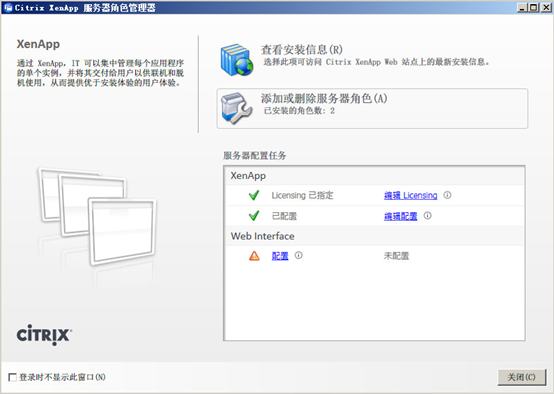Click the Citrix title bar app icon
Screen dimensions: 554x394
pyautogui.click(x=8, y=7)
